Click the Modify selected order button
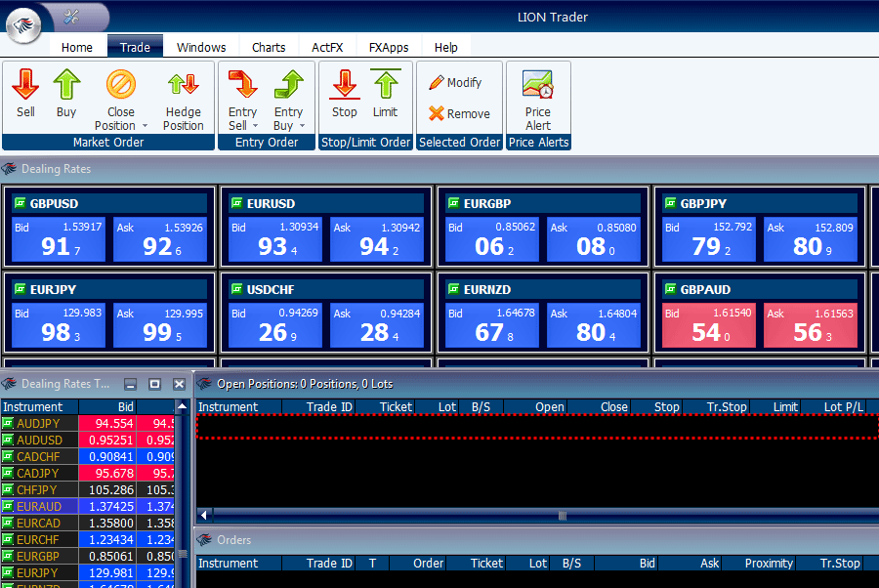 pyautogui.click(x=455, y=82)
